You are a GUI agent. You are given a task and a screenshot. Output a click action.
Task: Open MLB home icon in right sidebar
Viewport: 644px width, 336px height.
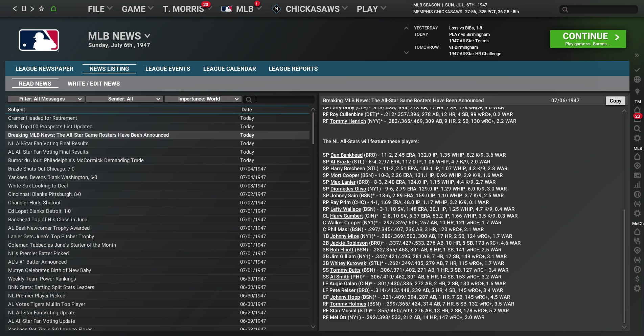637,157
